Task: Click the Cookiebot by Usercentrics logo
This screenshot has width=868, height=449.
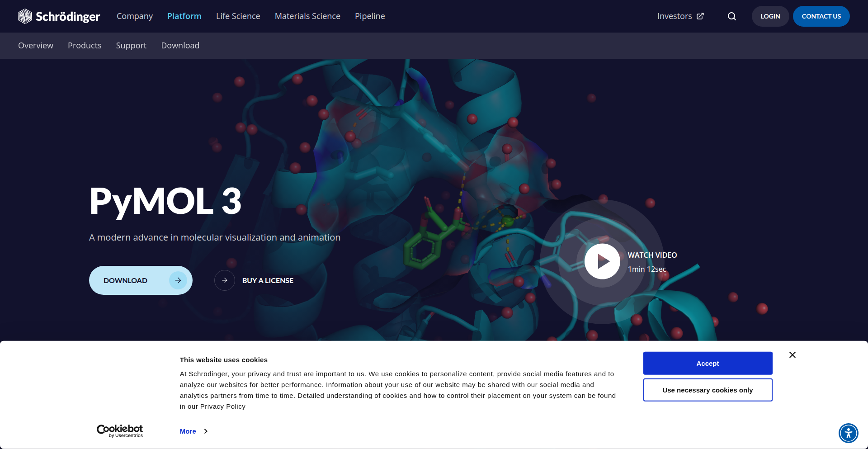Action: coord(120,431)
